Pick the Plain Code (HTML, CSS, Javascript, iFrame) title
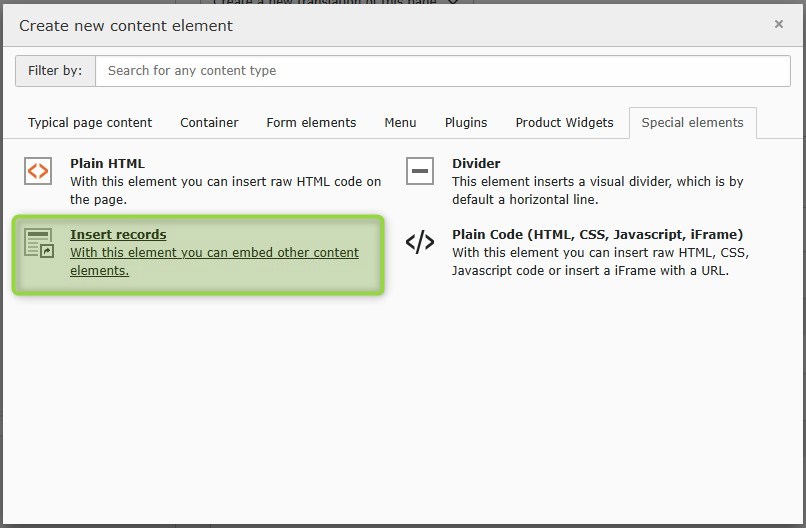This screenshot has width=806, height=528. (597, 235)
